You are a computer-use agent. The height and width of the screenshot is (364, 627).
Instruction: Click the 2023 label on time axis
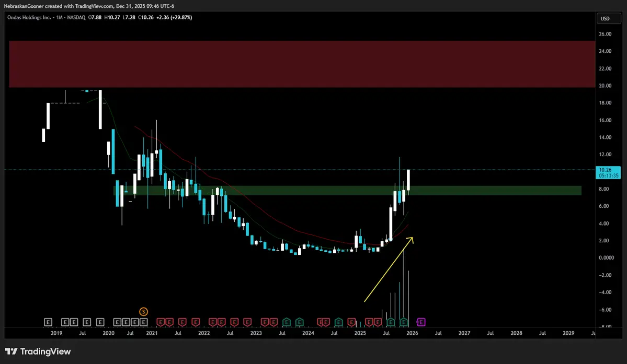click(x=256, y=333)
